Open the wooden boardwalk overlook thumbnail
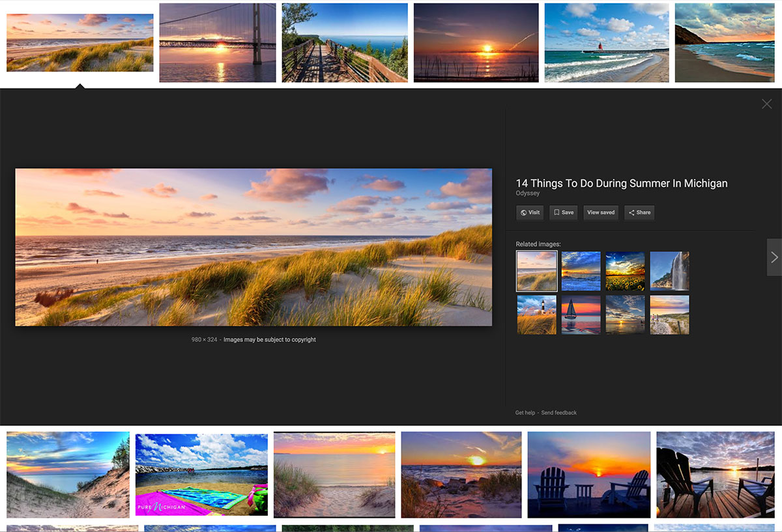 tap(345, 42)
